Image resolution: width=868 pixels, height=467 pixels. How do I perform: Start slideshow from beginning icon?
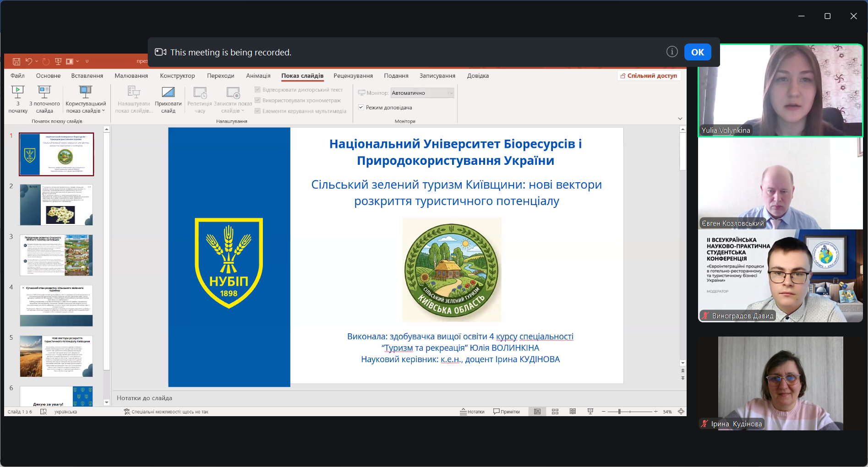18,92
